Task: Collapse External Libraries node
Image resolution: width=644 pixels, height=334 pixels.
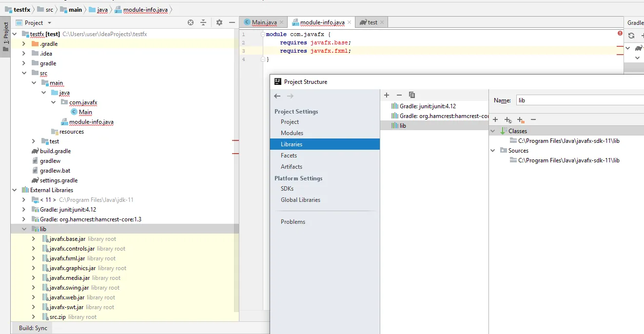Action: click(15, 190)
